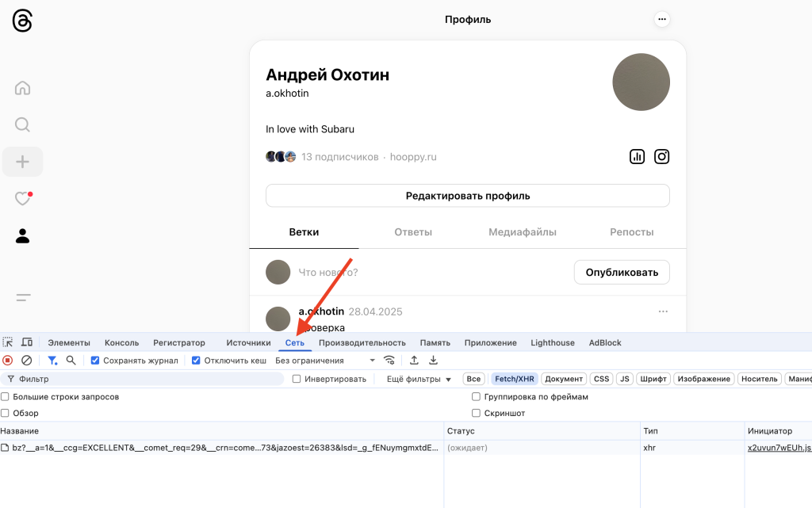Enable the "Инвертировать" checkbox

pyautogui.click(x=297, y=380)
